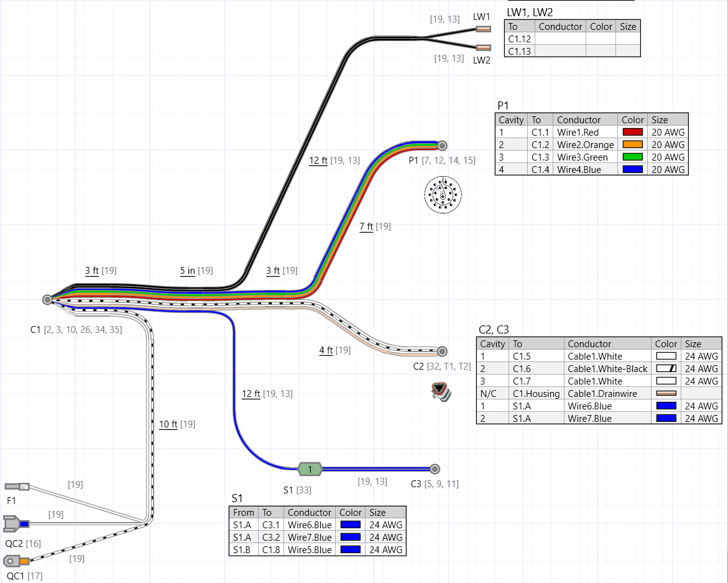Select the QC2 blue quick-connect terminal
The height and width of the screenshot is (583, 728).
pyautogui.click(x=17, y=523)
